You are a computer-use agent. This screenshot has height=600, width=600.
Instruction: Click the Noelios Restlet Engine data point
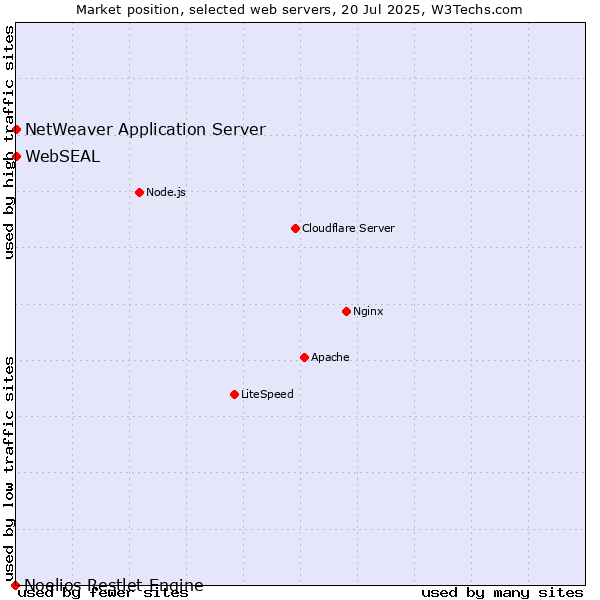pyautogui.click(x=15, y=585)
